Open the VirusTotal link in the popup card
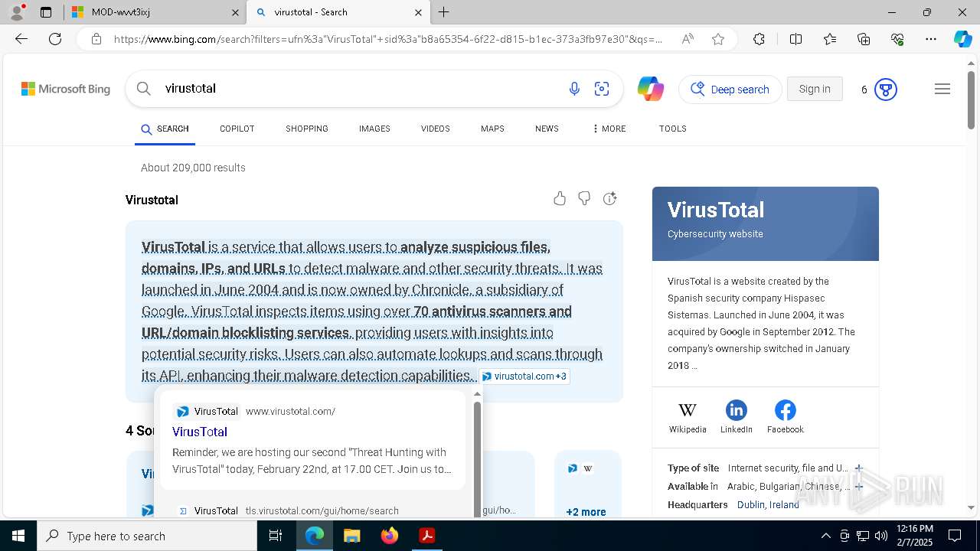Screen dimensions: 980x551 click(200, 432)
